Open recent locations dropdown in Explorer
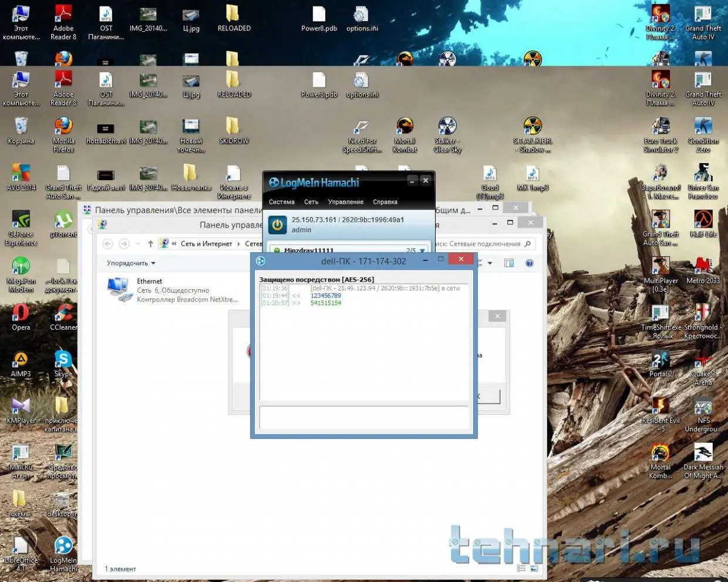 tap(138, 244)
